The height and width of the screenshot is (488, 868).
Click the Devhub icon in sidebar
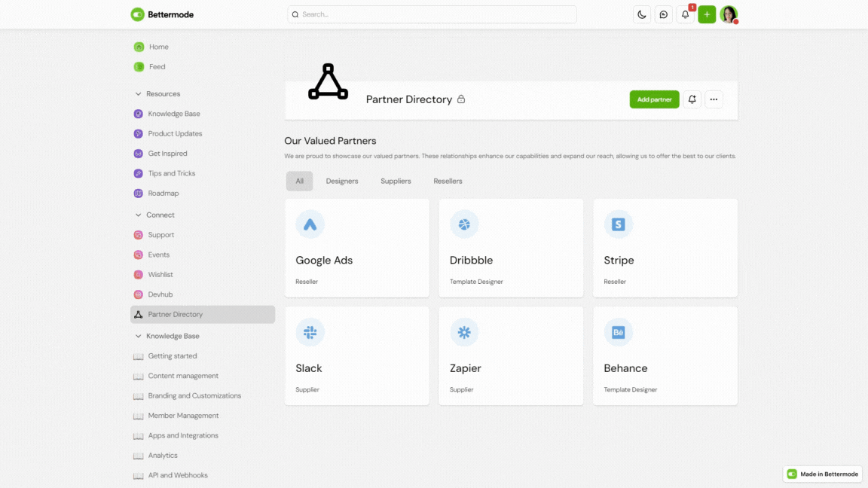click(x=139, y=295)
